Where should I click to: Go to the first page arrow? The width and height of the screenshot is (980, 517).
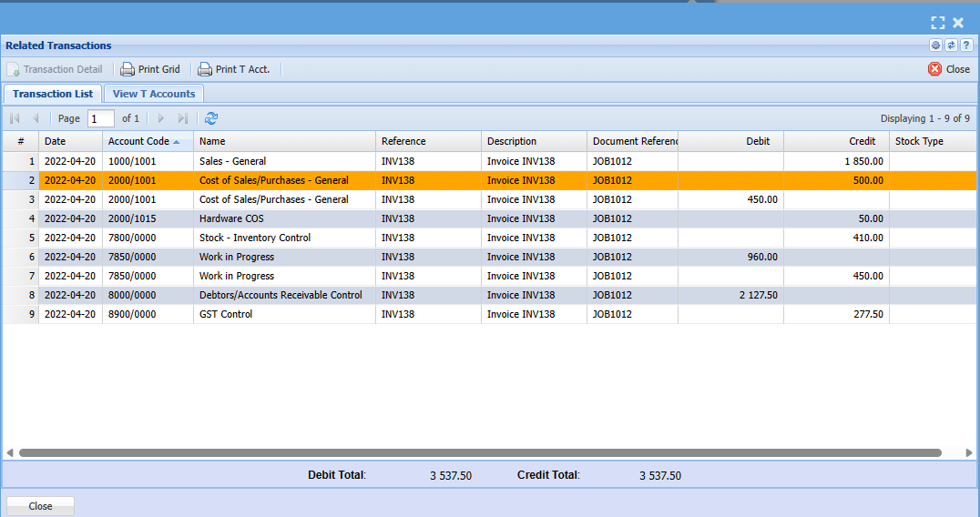tap(15, 118)
